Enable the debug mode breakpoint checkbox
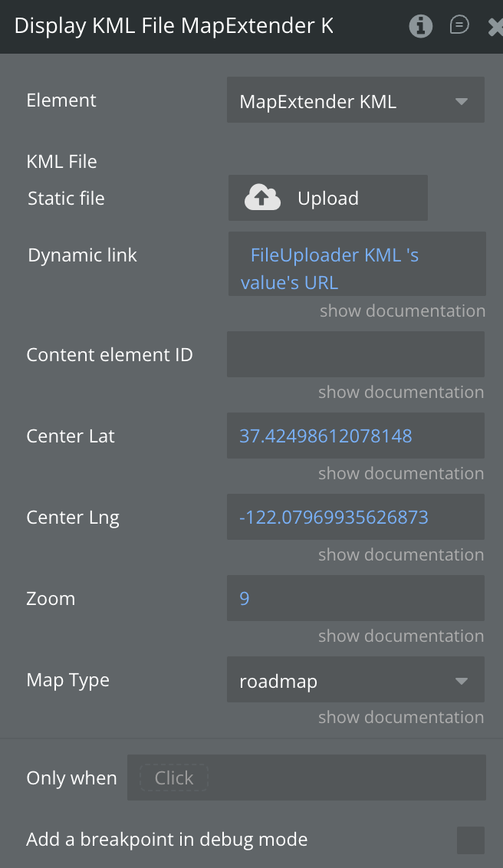The image size is (503, 868). (x=470, y=840)
